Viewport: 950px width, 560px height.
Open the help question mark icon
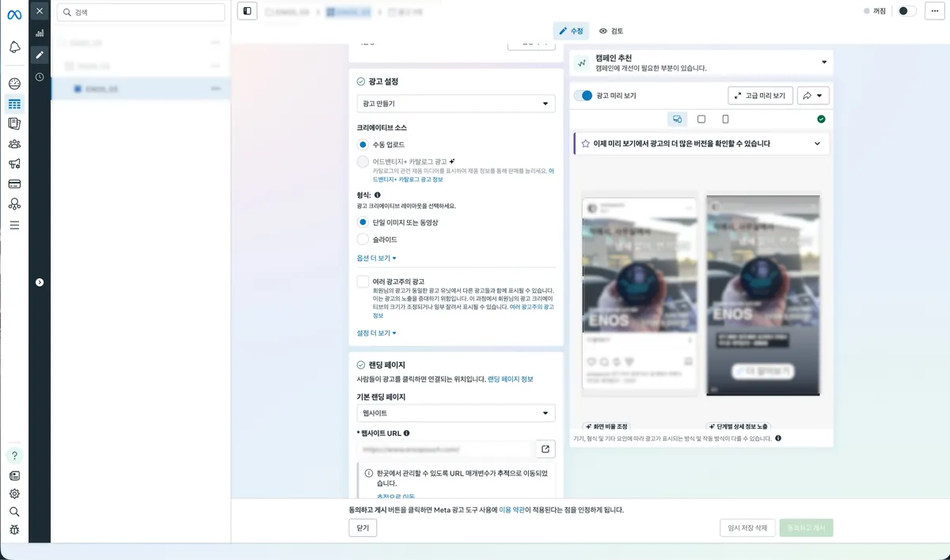[x=14, y=456]
